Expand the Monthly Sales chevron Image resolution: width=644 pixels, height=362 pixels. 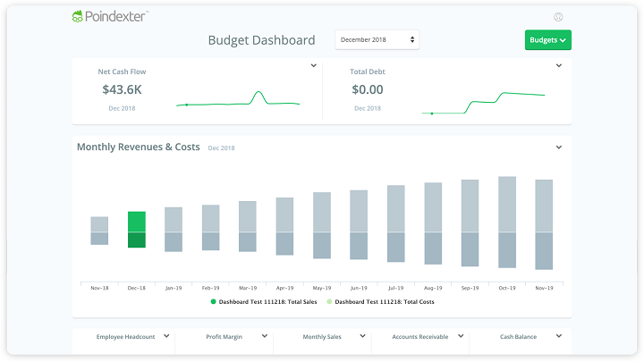pos(362,336)
